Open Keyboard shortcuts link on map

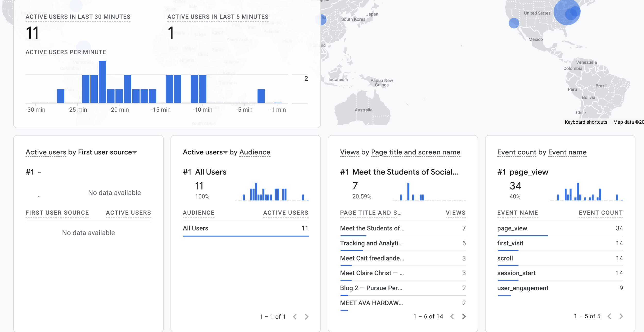click(x=586, y=122)
